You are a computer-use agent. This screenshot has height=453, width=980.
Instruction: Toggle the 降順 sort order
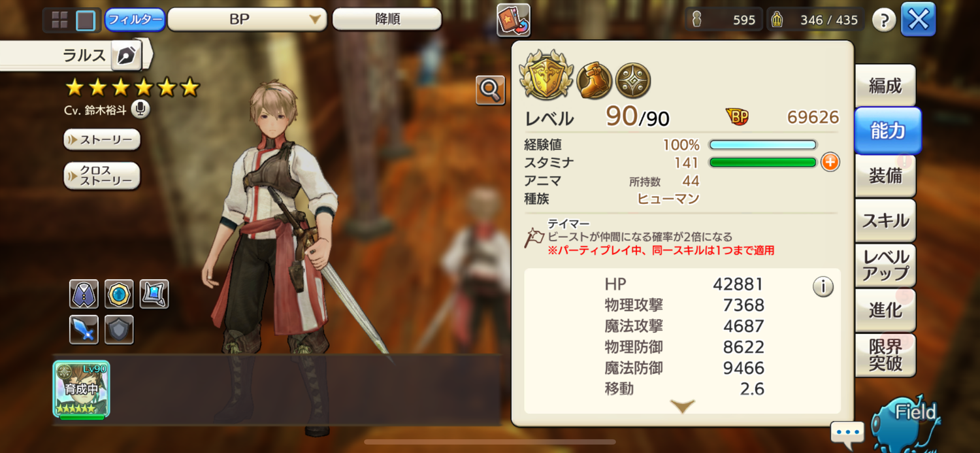387,20
